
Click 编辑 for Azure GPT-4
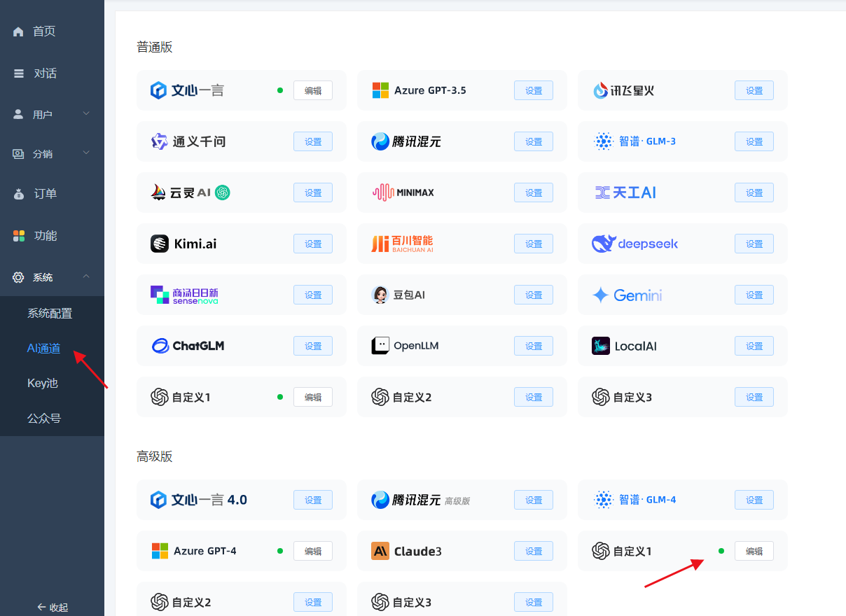[x=313, y=551]
